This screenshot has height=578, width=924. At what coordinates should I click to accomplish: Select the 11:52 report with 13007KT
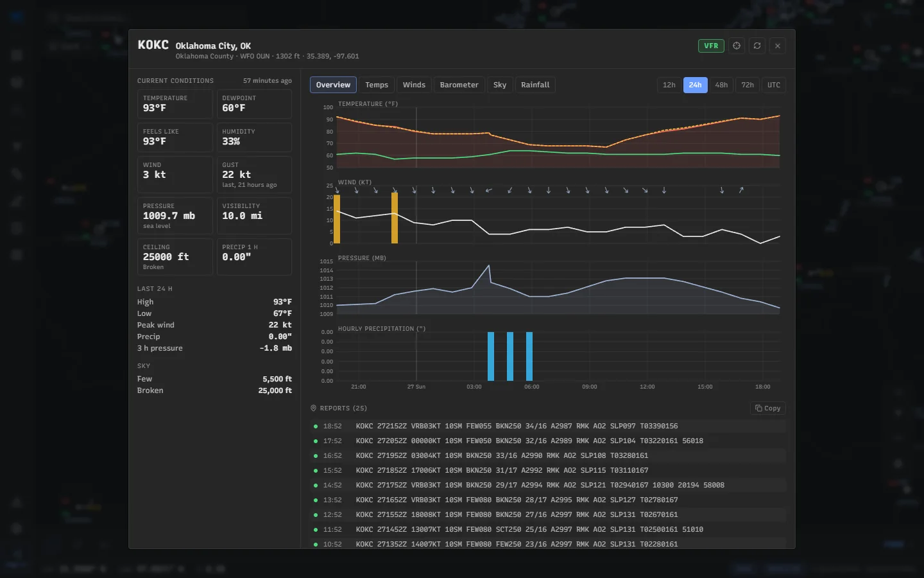[x=548, y=529]
